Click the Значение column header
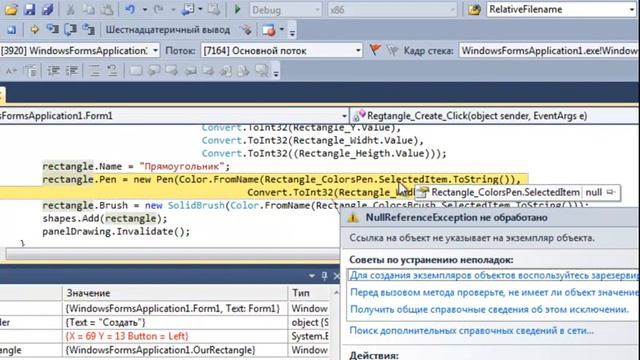This screenshot has width=640, height=360. click(175, 293)
